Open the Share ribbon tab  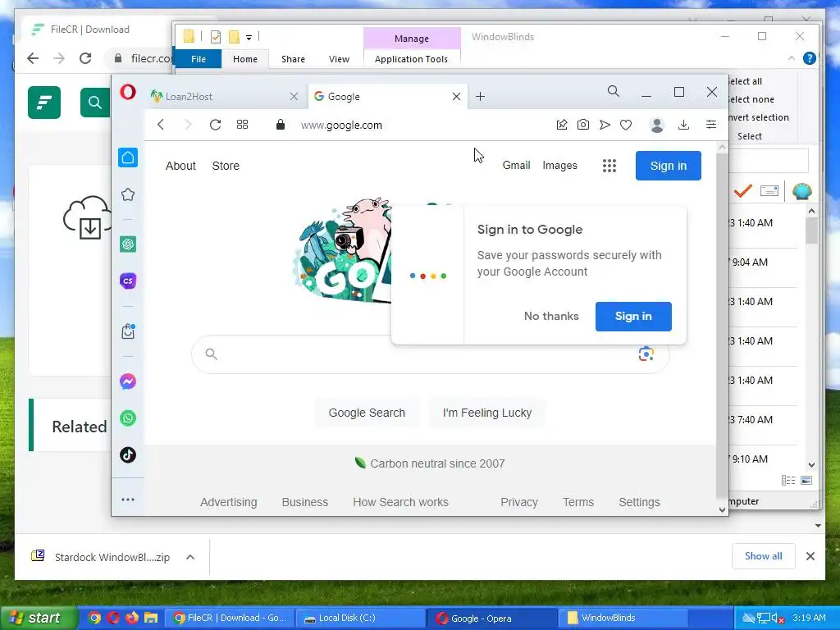pos(293,59)
